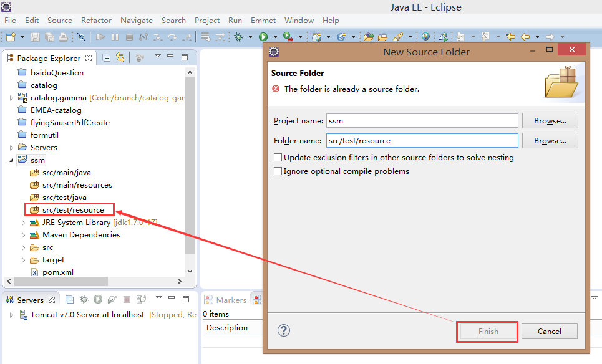The height and width of the screenshot is (364, 602).
Task: Toggle Skip All Breakpoints icon
Action: pos(81,37)
